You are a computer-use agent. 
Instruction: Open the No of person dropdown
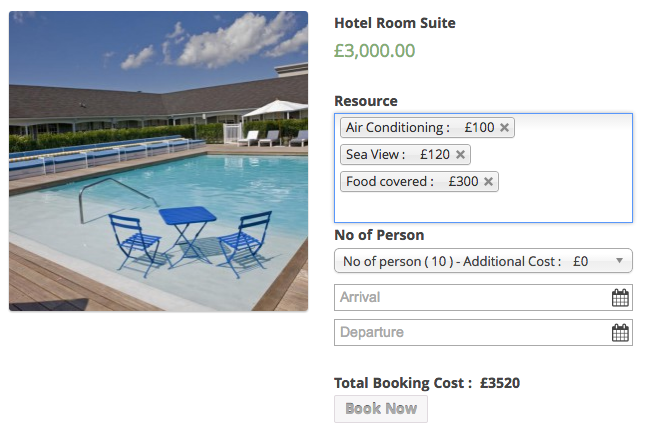(470, 261)
